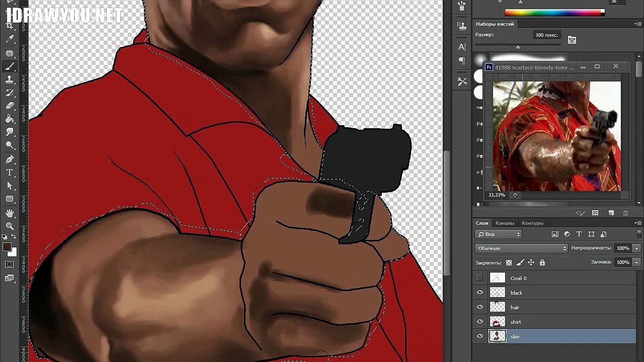Select the Clone Stamp tool
The height and width of the screenshot is (362, 644).
coord(10,79)
